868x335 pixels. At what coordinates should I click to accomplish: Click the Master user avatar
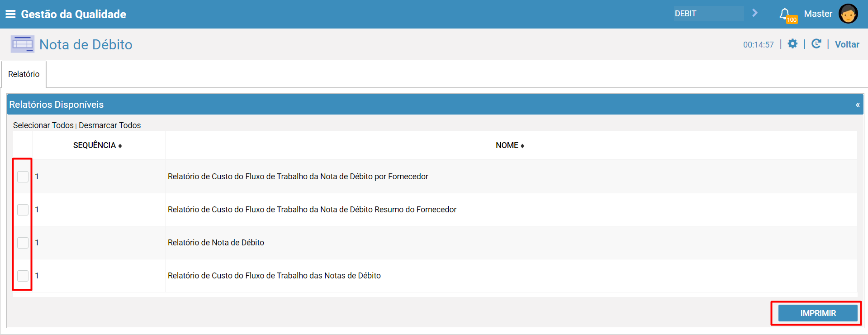[x=848, y=14]
